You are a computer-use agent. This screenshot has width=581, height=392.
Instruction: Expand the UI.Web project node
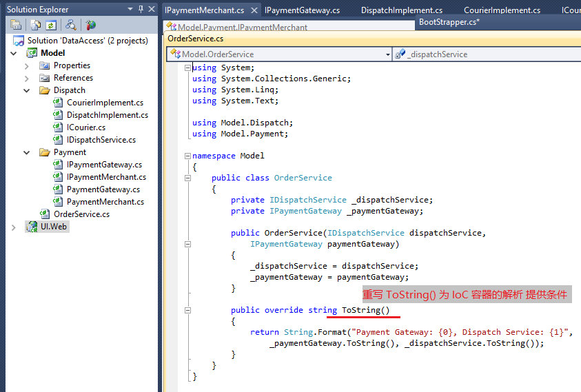(13, 227)
